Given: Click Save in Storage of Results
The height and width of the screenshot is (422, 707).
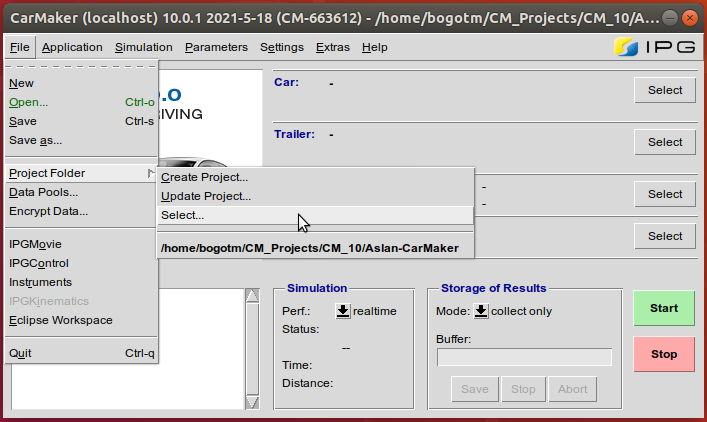Looking at the screenshot, I should [x=475, y=389].
